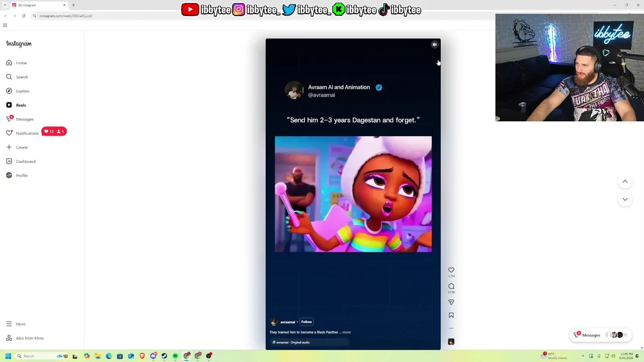The width and height of the screenshot is (644, 362).
Task: Click the browser forward arrow
Action: 14,16
